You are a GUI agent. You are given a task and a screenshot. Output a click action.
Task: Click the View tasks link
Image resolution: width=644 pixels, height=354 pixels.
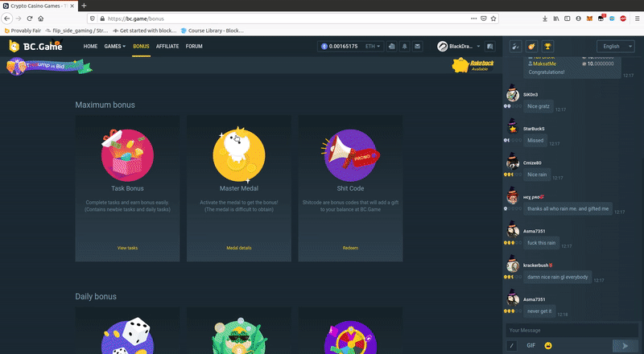click(127, 248)
